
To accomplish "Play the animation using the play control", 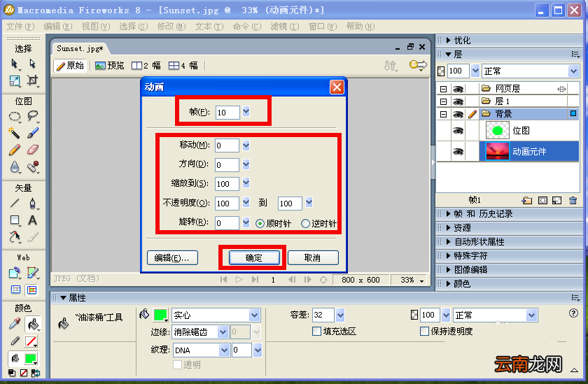I will (x=239, y=280).
